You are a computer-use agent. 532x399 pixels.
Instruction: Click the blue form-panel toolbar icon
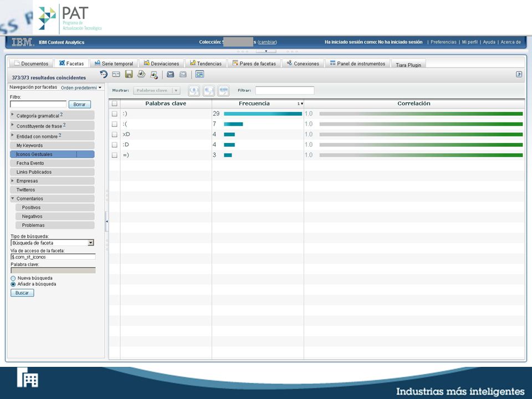pos(199,74)
